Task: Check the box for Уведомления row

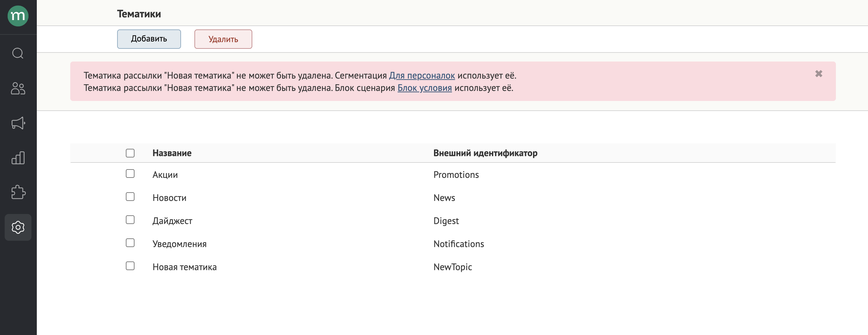Action: coord(130,243)
